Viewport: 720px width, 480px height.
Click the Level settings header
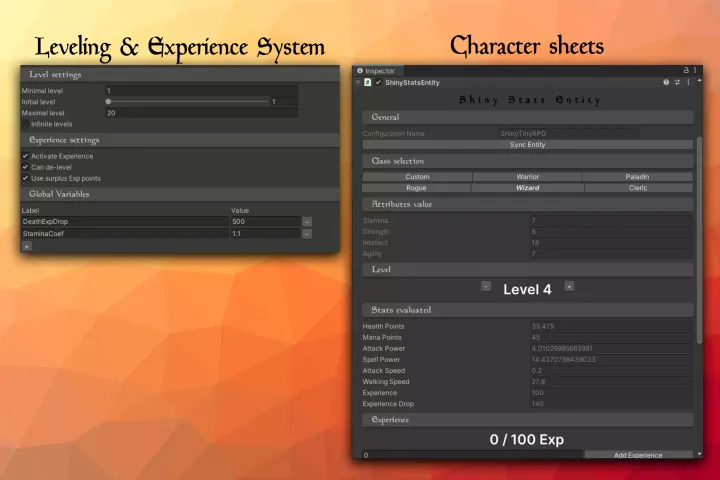coord(180,74)
